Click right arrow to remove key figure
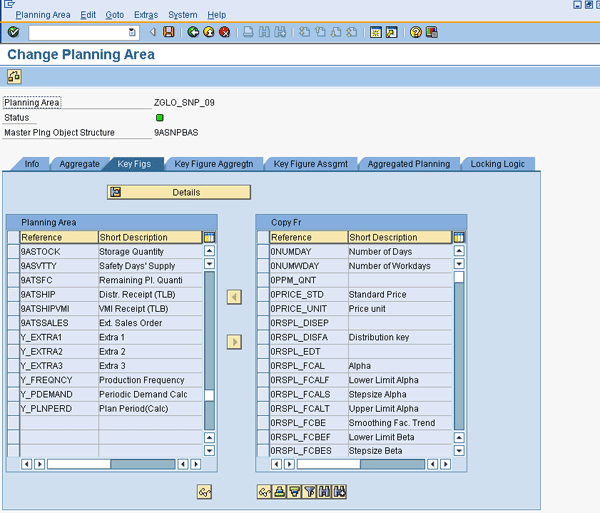 235,342
